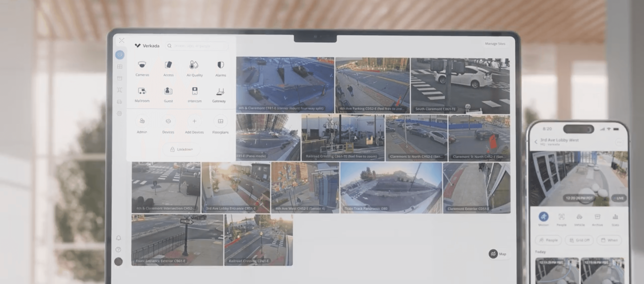Click the Manage Sites link

coord(495,44)
